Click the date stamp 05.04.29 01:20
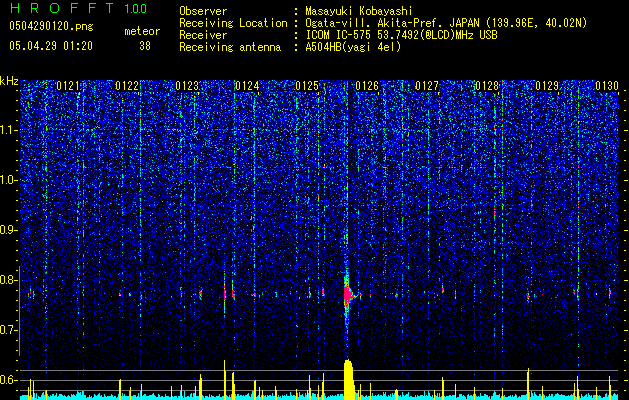Viewport: 629px width, 400px height. coord(51,46)
